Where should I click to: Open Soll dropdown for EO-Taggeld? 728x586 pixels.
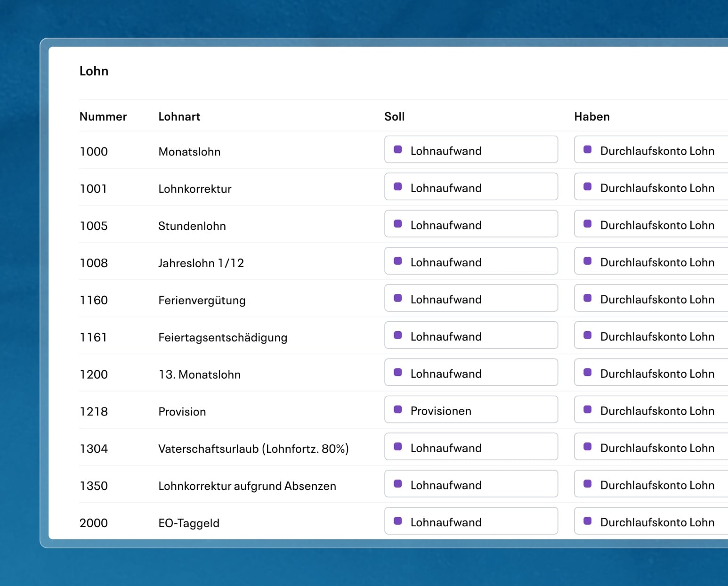point(471,521)
